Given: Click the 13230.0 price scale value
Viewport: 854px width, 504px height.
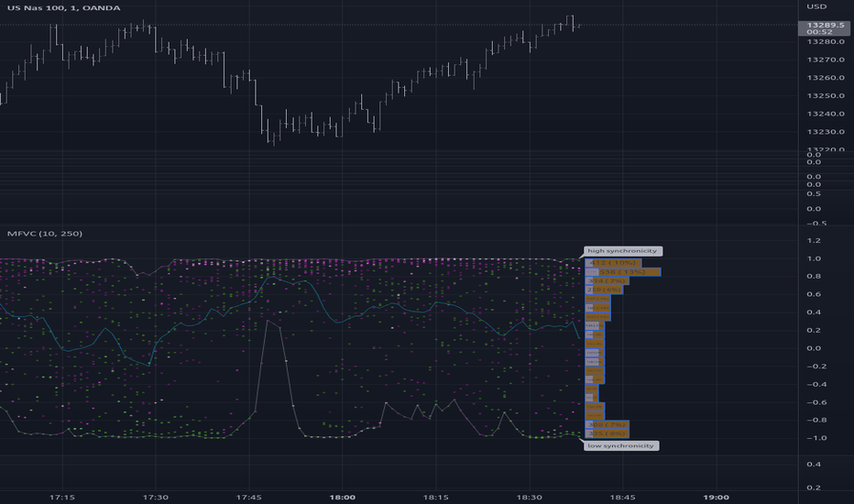Looking at the screenshot, I should [x=826, y=132].
